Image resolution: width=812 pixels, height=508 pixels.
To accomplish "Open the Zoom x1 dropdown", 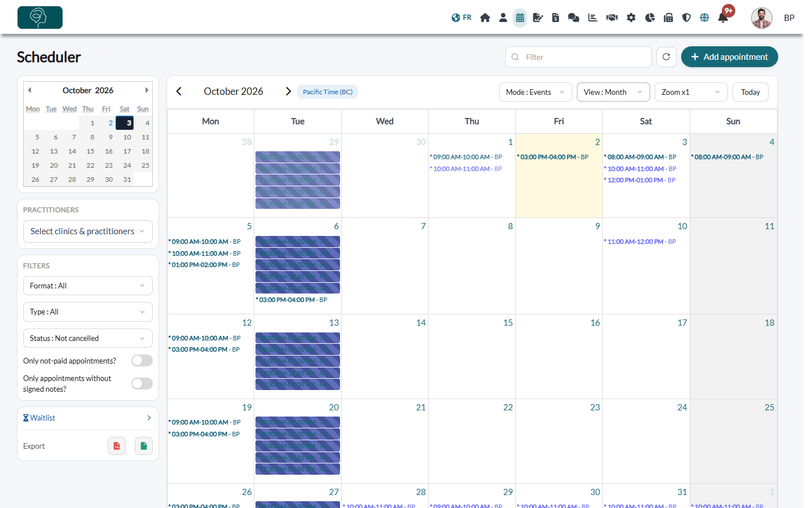I will click(691, 92).
